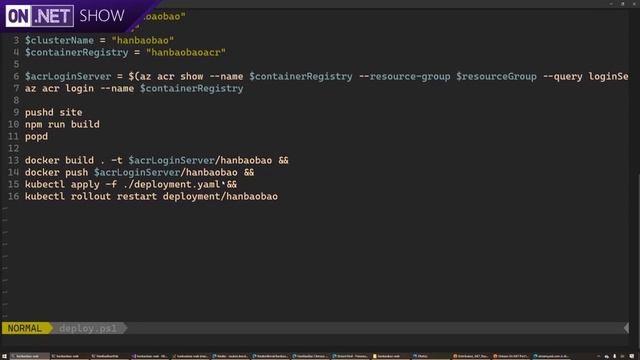Image resolution: width=640 pixels, height=360 pixels.
Task: Click the "hanbaobaoacr" string on line 4
Action: (x=186, y=52)
